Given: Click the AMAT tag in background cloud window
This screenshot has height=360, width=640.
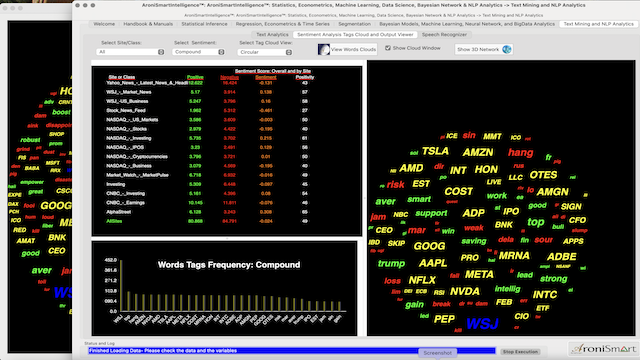Looking at the screenshot, I should (x=26, y=241).
